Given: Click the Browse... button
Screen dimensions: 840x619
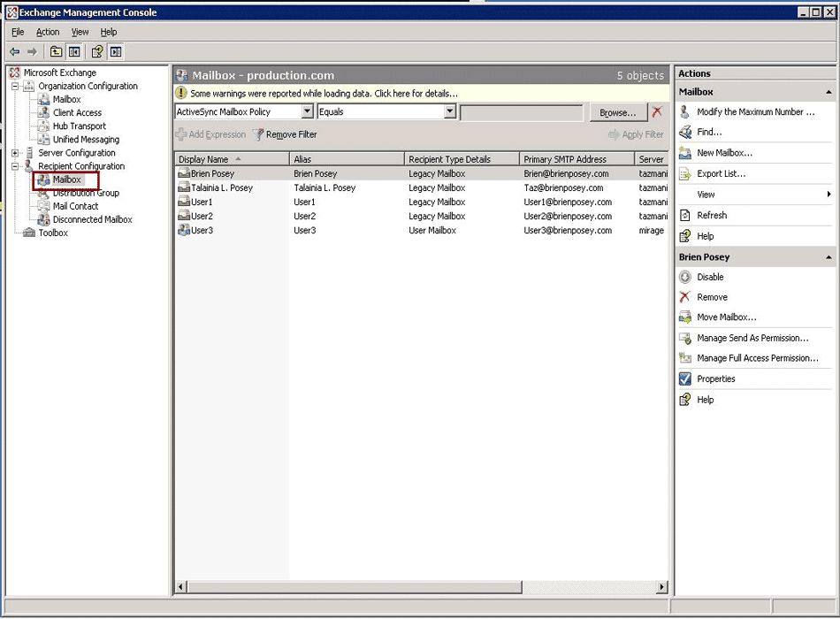Looking at the screenshot, I should coord(618,112).
